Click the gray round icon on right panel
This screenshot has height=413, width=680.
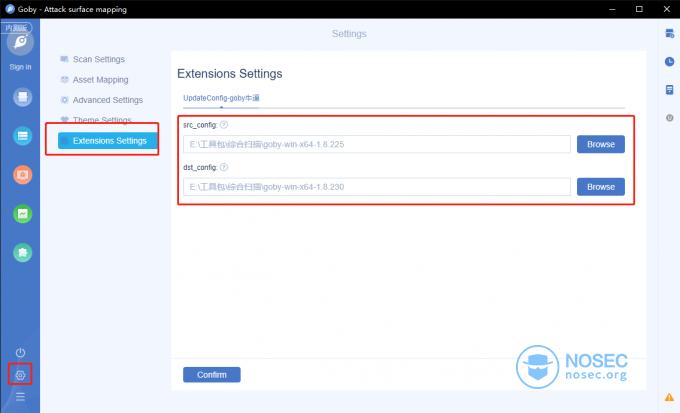point(670,118)
